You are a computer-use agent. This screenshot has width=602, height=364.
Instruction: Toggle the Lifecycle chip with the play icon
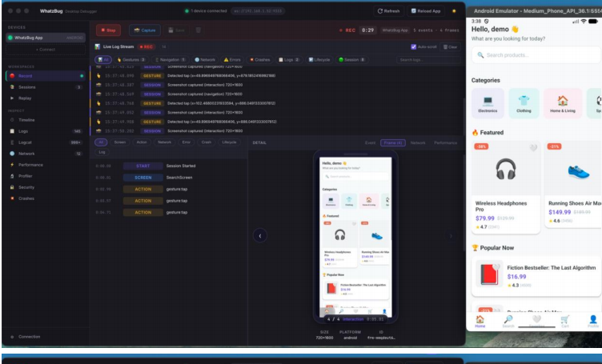point(319,60)
